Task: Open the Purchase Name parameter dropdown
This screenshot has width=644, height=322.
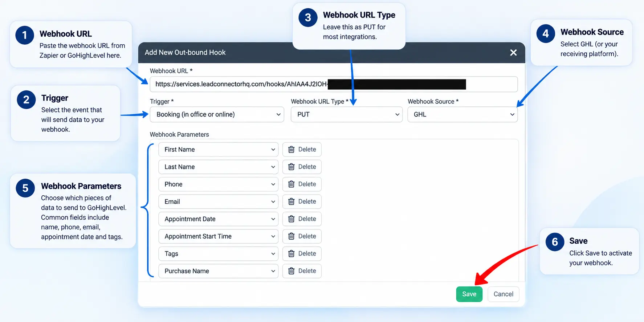Action: 219,271
